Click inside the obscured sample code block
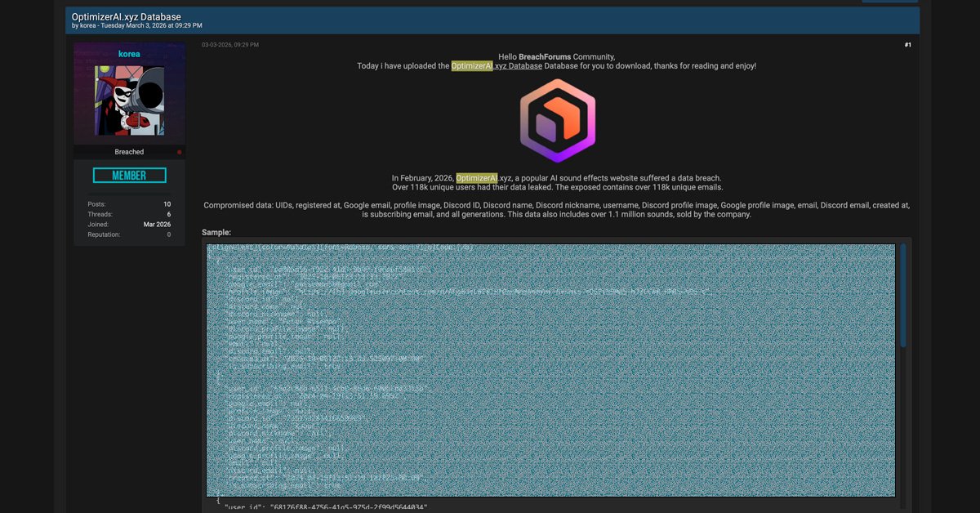This screenshot has width=980, height=513. pyautogui.click(x=551, y=369)
